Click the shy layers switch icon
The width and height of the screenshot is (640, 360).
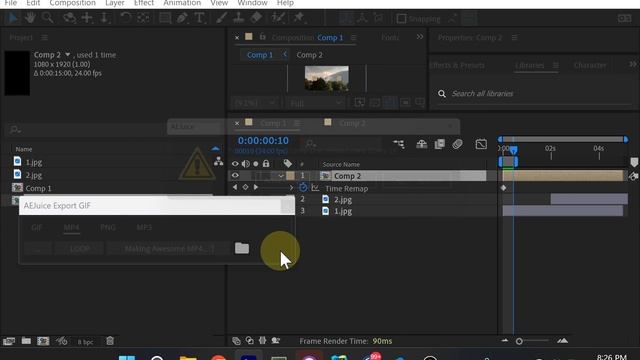(x=422, y=144)
